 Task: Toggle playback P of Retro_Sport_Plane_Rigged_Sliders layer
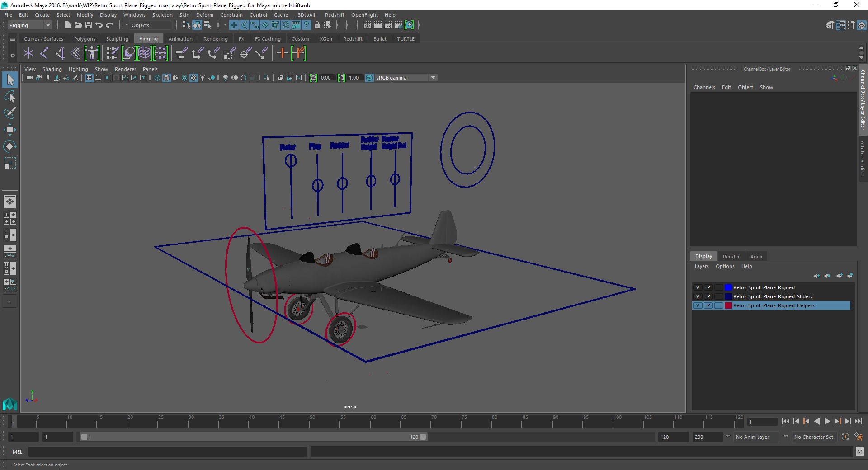pyautogui.click(x=708, y=296)
